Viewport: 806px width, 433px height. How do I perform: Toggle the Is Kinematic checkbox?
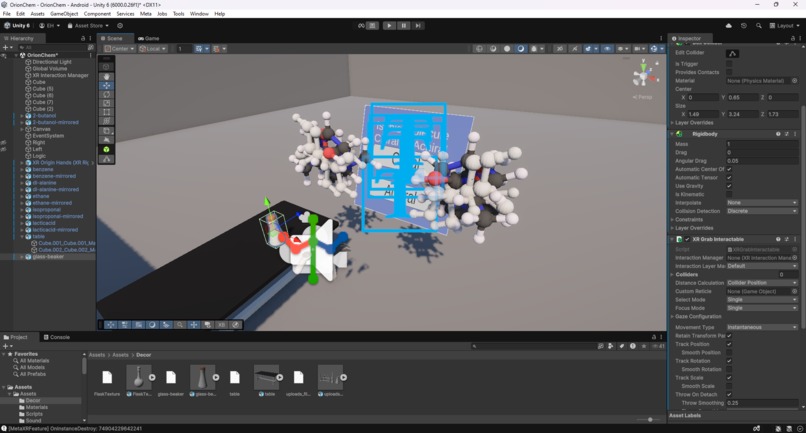pos(729,194)
